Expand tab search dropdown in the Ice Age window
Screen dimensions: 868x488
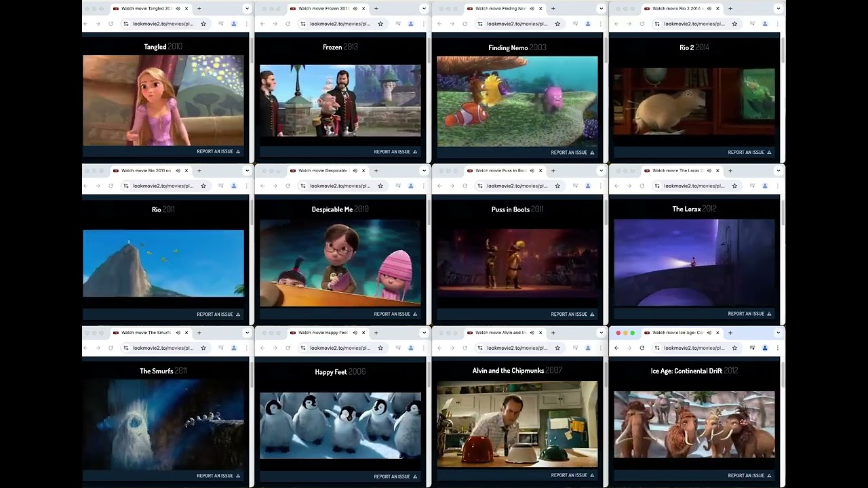tap(778, 333)
